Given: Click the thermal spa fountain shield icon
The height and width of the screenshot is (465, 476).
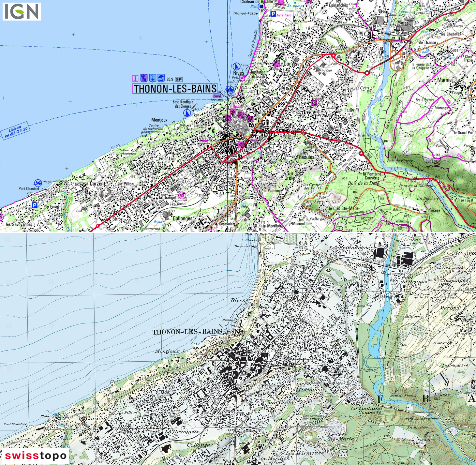Looking at the screenshot, I should pos(144,78).
